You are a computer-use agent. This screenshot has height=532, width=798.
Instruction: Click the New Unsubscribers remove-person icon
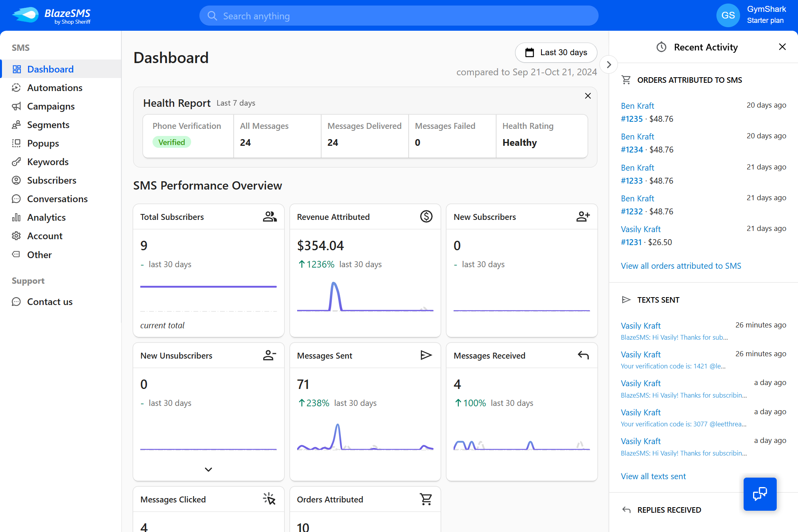tap(270, 355)
